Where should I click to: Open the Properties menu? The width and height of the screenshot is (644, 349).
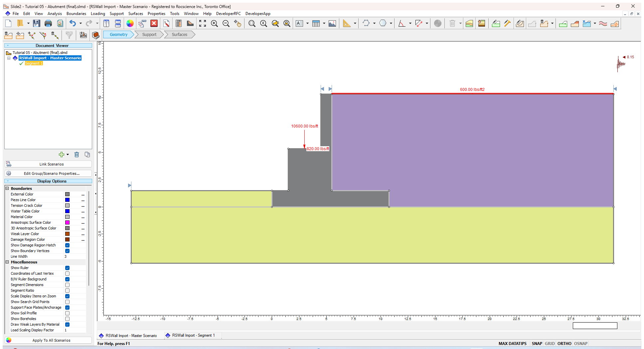click(156, 14)
